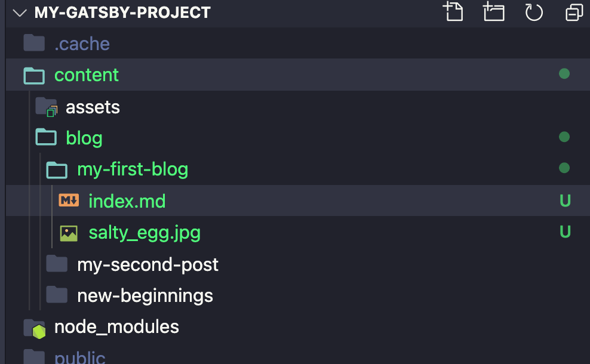Expand the public folder

click(x=79, y=357)
